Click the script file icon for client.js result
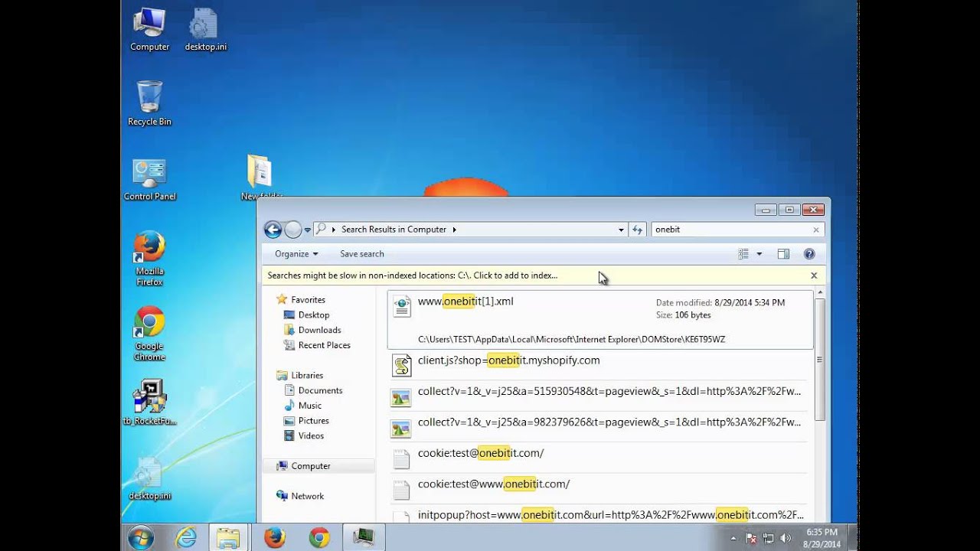 pyautogui.click(x=402, y=365)
